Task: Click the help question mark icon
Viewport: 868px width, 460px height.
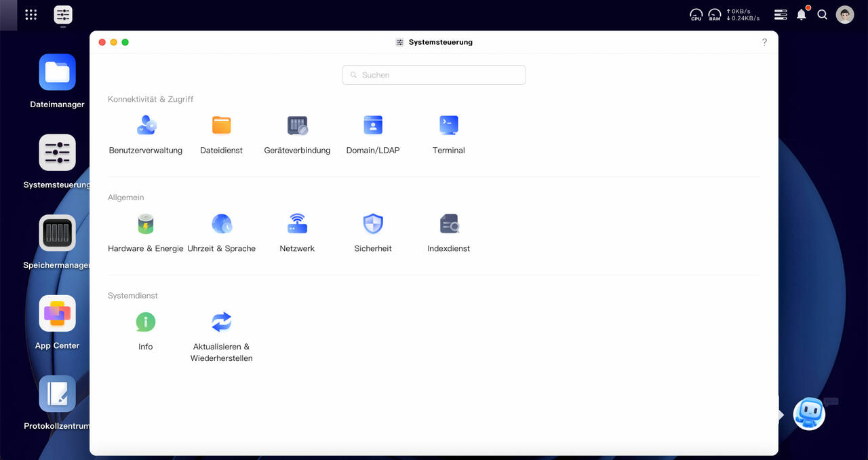Action: pos(764,42)
